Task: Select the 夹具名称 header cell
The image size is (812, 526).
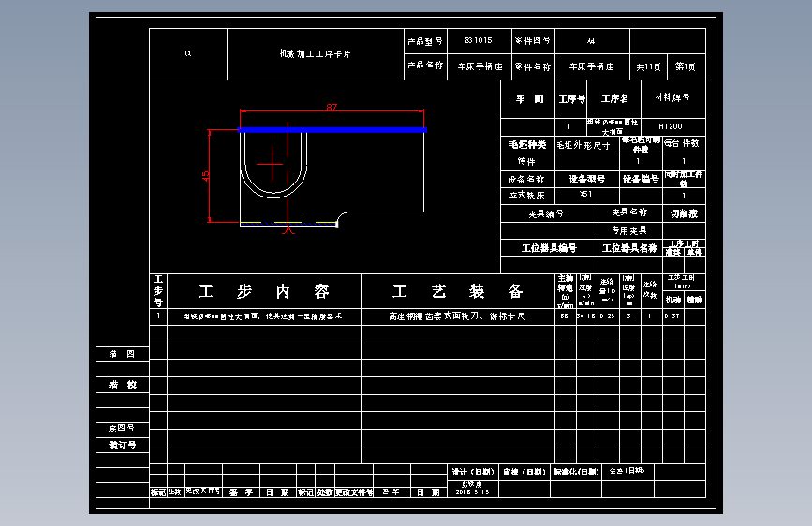Action: tap(629, 212)
